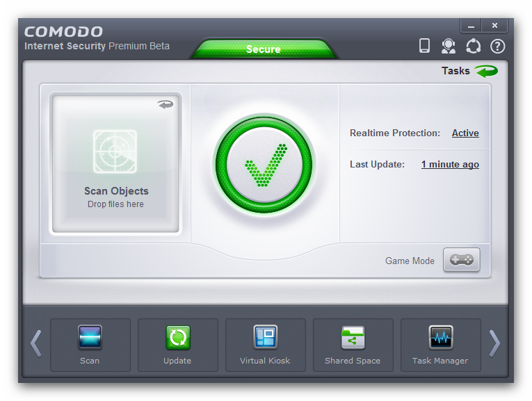Click the circular arrows share icon in header
Viewport: 532px width, 401px height.
[474, 46]
